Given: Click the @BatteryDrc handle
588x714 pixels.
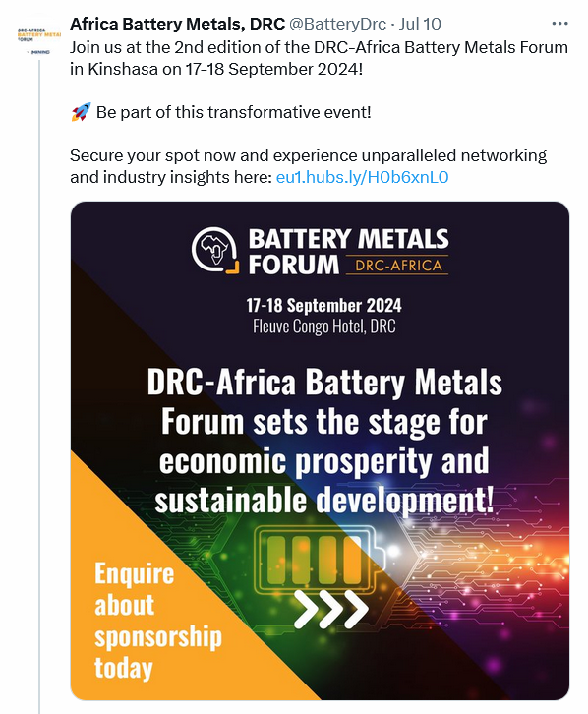Looking at the screenshot, I should click(x=337, y=24).
